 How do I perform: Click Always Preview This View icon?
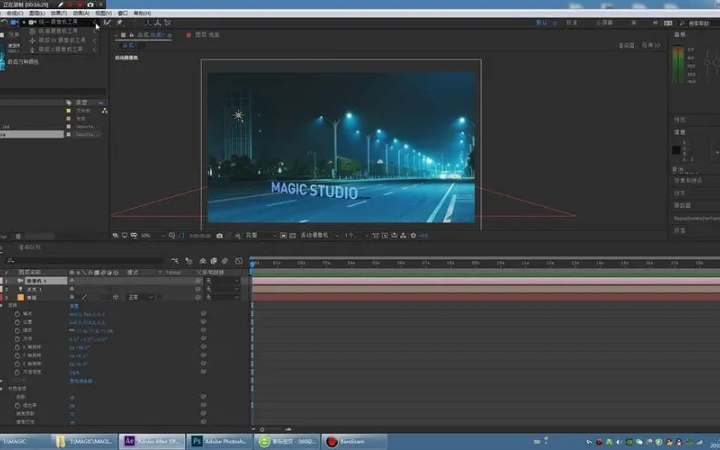pos(116,236)
